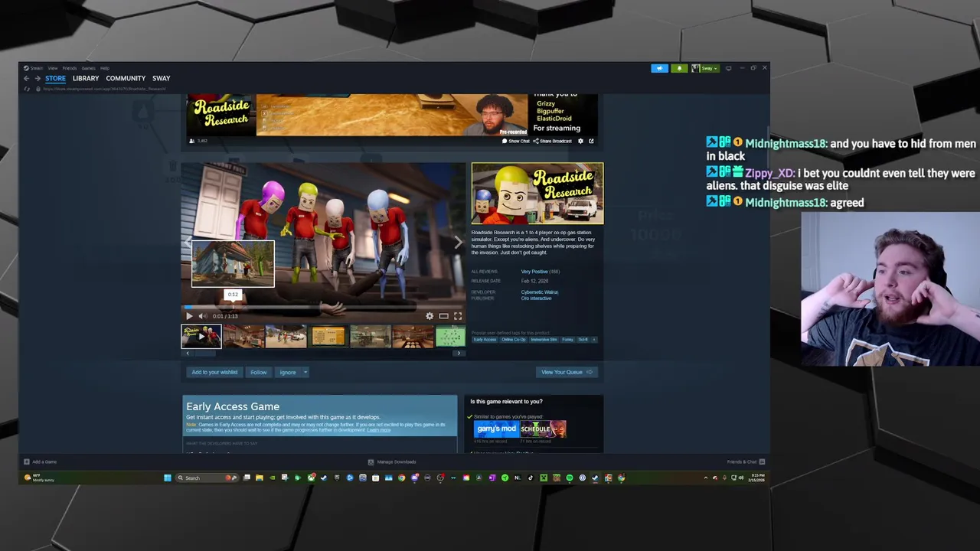Click the Steam store URL address

[104, 89]
